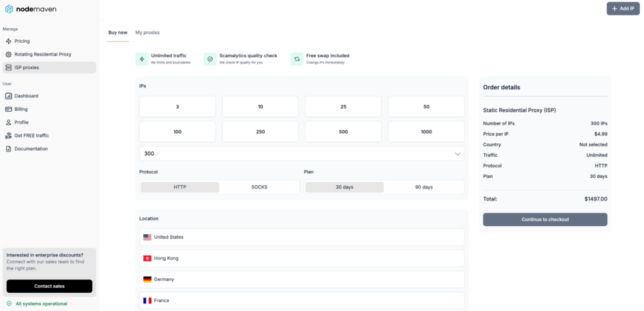The image size is (644, 311).
Task: Click the Contact sales button
Action: click(49, 286)
